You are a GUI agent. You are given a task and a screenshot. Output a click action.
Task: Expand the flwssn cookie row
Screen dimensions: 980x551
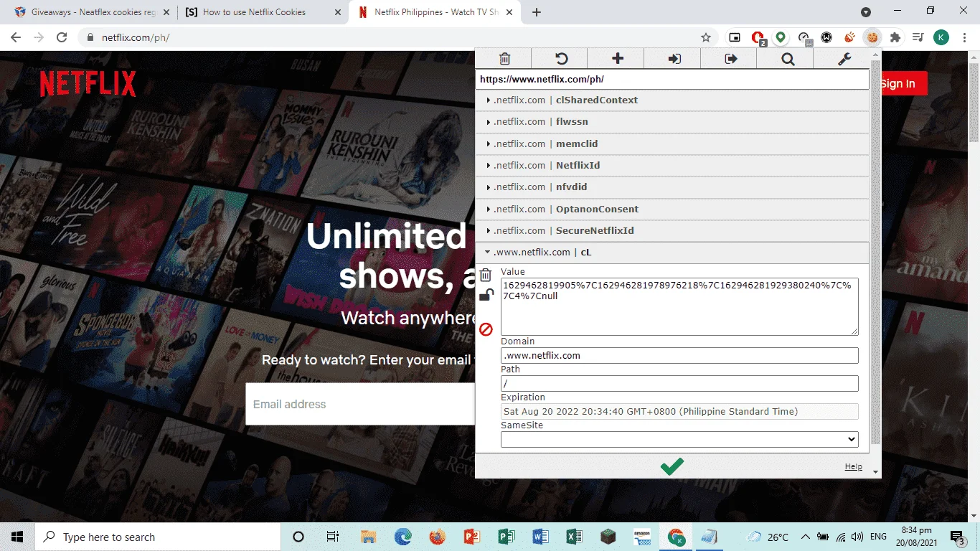pos(672,122)
